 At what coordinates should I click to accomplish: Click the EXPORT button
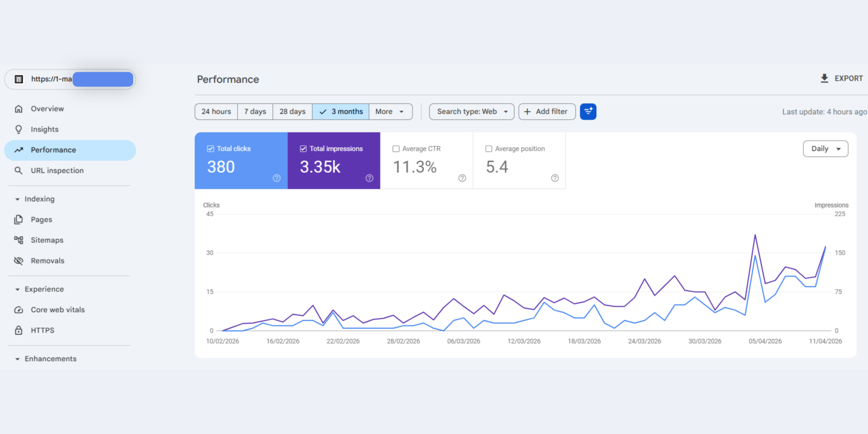click(x=841, y=79)
